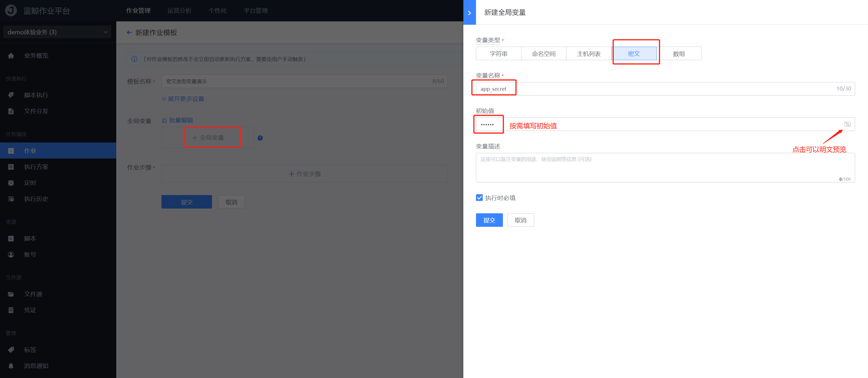
Task: Click the 文件分发 document icon
Action: tap(11, 111)
